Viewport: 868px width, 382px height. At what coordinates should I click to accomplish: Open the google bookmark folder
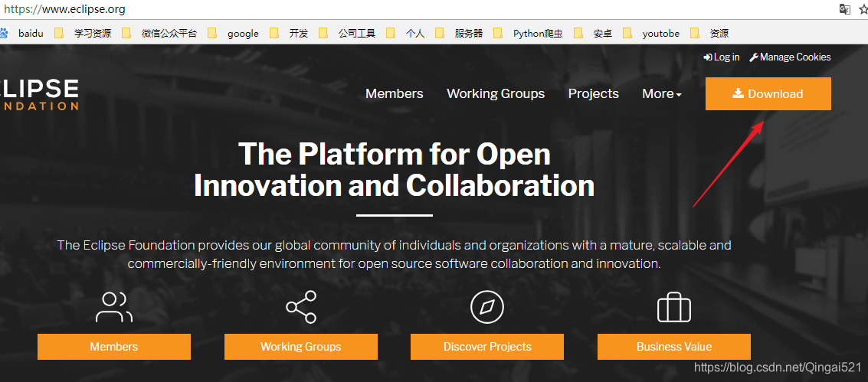click(233, 33)
